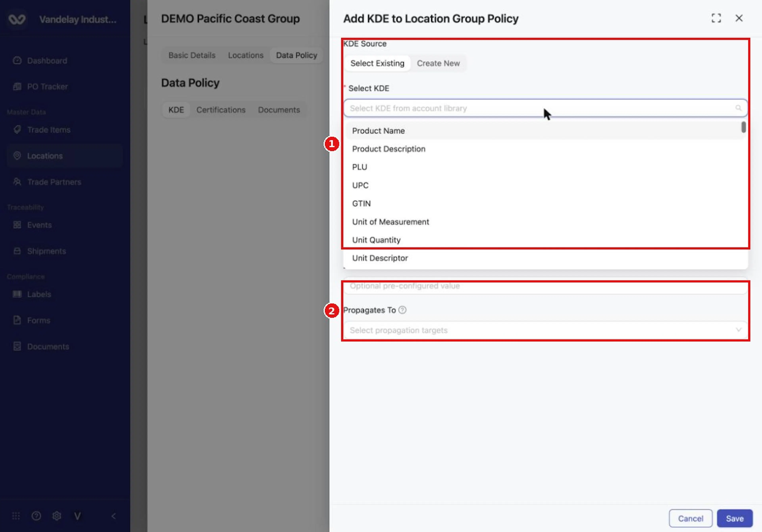Screen dimensions: 762x532
Task: Collapse sidebar with arrow icon
Action: [114, 516]
